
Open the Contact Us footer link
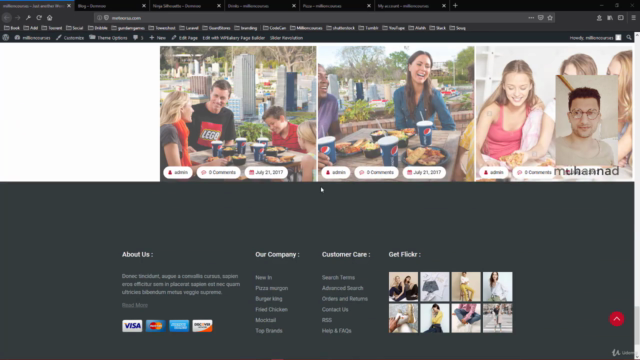click(x=335, y=309)
